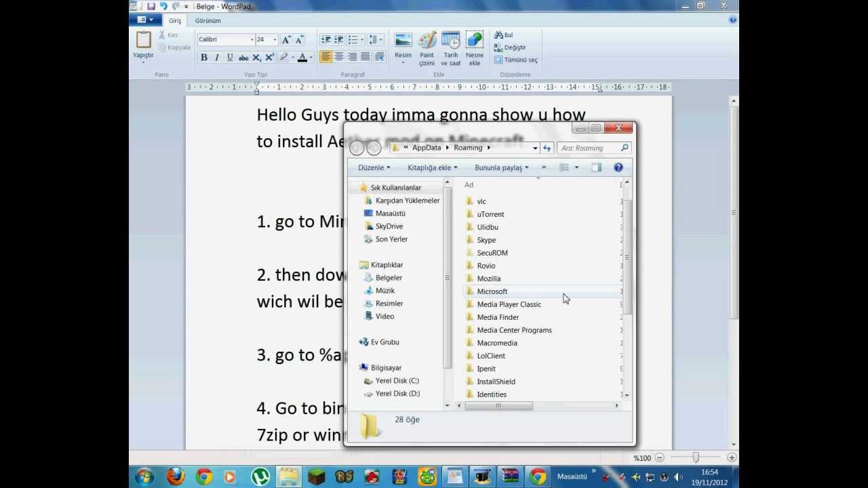
Task: Click the WordPad zoom slider handle
Action: click(x=696, y=458)
